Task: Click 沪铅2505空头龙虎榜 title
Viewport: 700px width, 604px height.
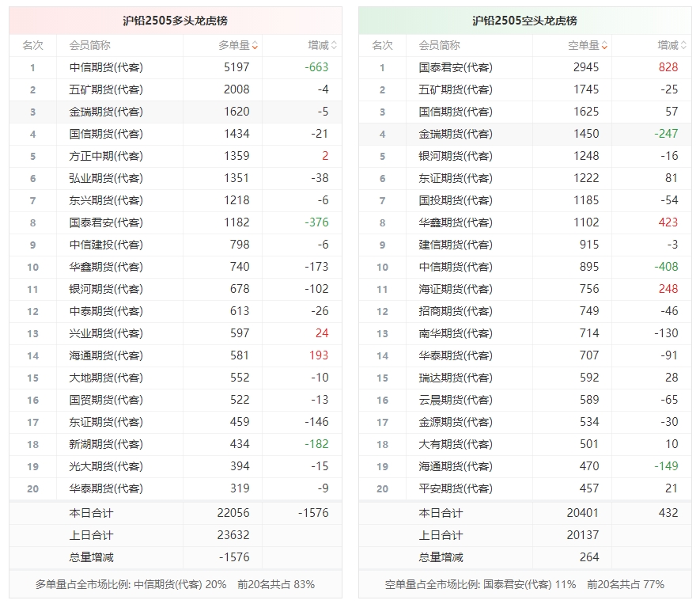Action: pyautogui.click(x=524, y=21)
